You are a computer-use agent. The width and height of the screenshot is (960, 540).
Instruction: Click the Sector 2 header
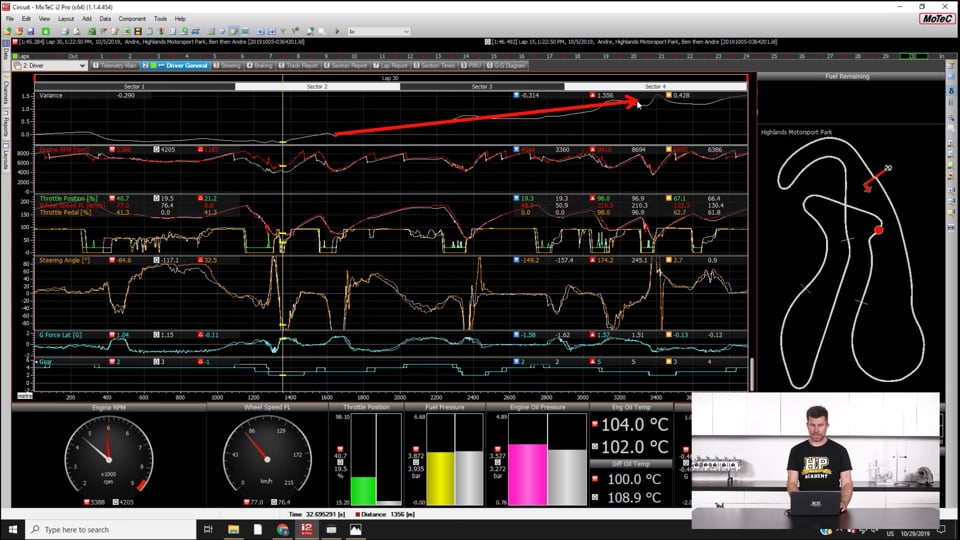coord(317,86)
